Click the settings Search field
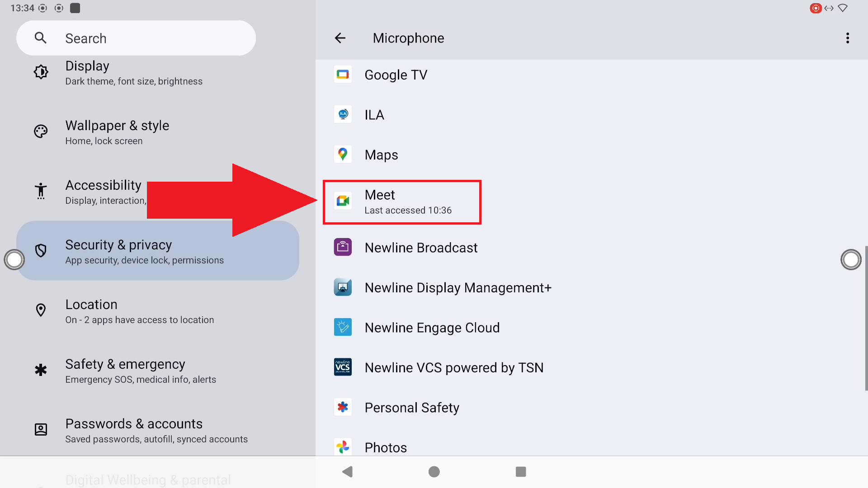Image resolution: width=868 pixels, height=488 pixels. point(136,38)
